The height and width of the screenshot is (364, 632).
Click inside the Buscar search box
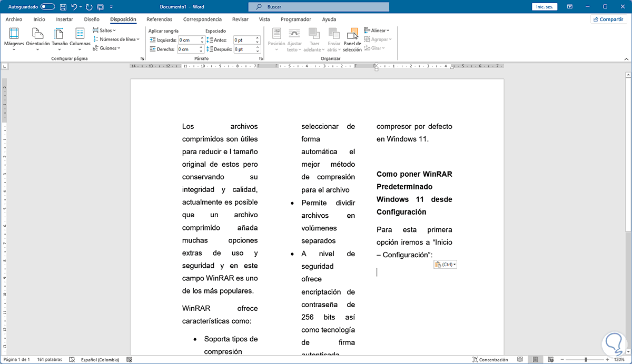319,7
